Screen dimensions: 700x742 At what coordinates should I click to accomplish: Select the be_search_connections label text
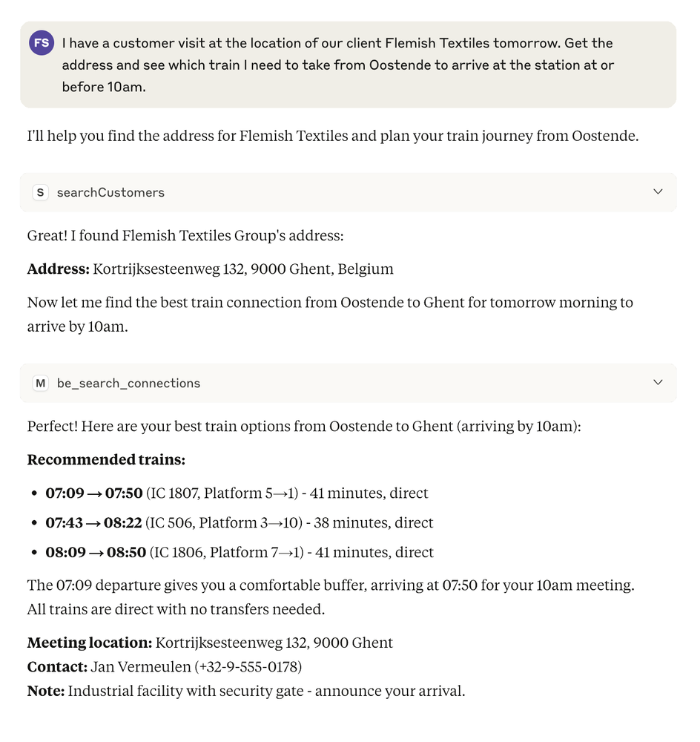click(x=130, y=383)
